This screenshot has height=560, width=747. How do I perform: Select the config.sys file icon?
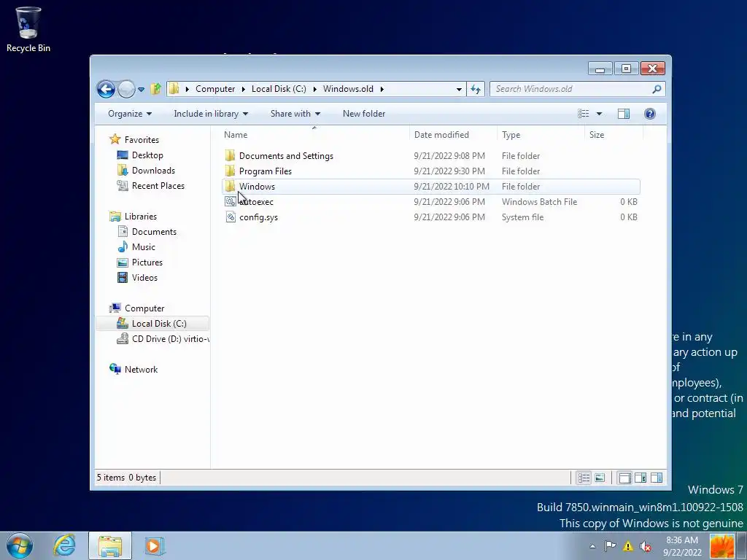click(230, 217)
